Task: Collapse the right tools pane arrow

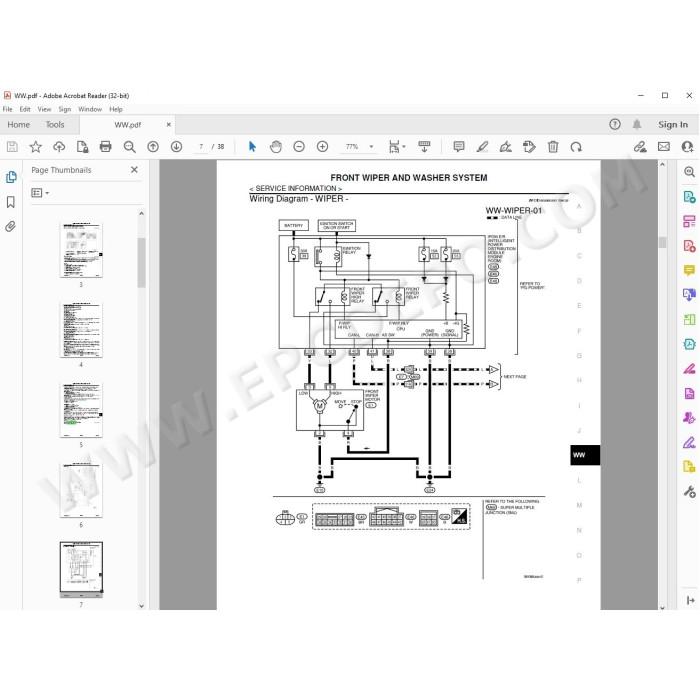Action: click(691, 600)
